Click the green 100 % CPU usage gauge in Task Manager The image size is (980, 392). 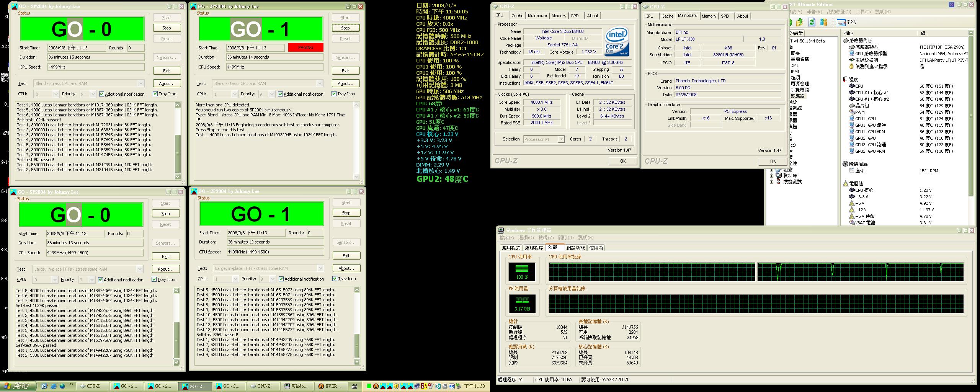(x=522, y=271)
